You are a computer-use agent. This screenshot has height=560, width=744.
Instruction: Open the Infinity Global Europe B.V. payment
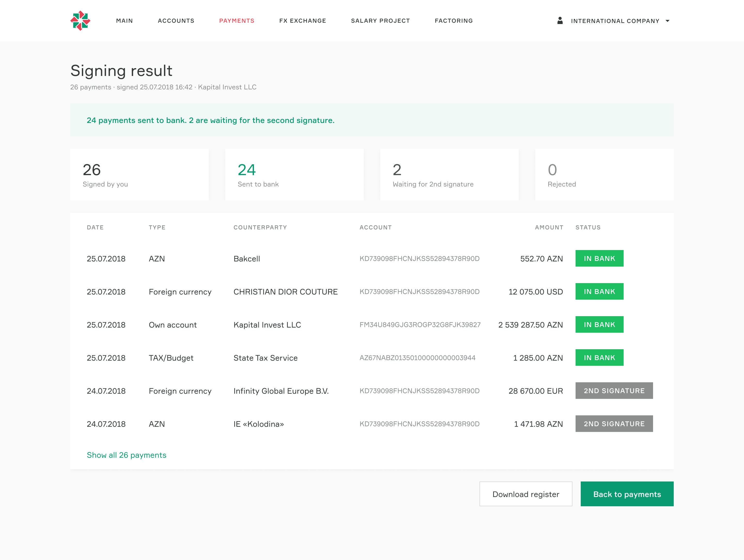coord(372,391)
